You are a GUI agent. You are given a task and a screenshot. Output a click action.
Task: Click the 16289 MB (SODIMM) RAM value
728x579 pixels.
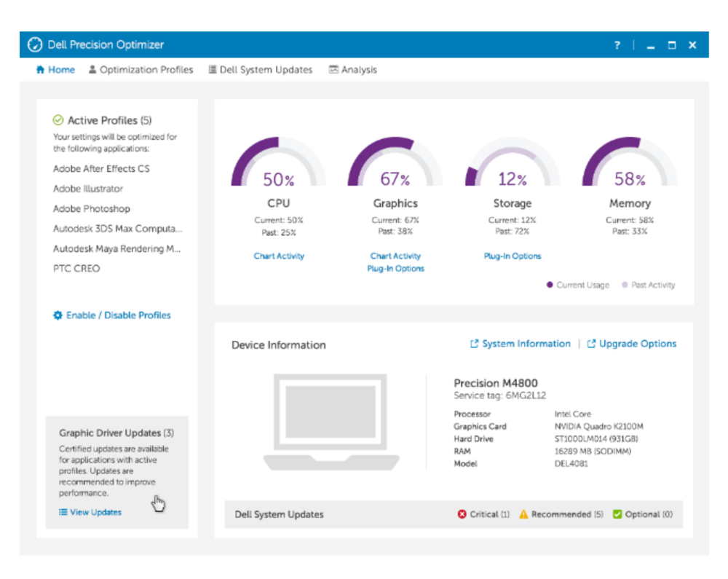593,452
